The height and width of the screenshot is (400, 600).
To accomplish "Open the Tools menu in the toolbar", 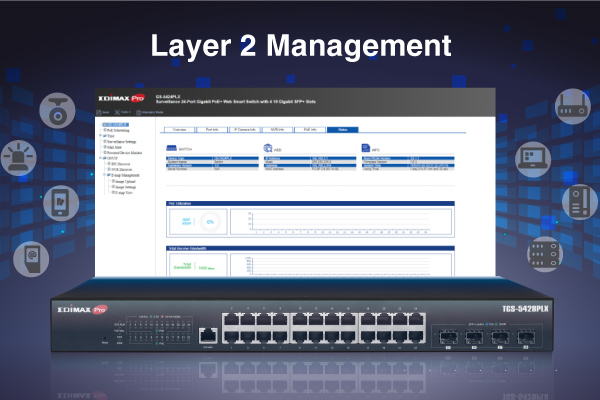I will (x=122, y=112).
